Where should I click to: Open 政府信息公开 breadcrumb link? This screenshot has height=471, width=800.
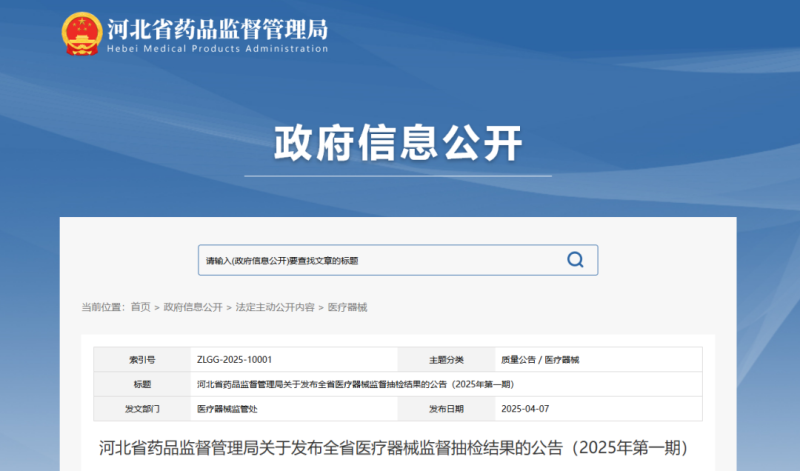pos(193,307)
